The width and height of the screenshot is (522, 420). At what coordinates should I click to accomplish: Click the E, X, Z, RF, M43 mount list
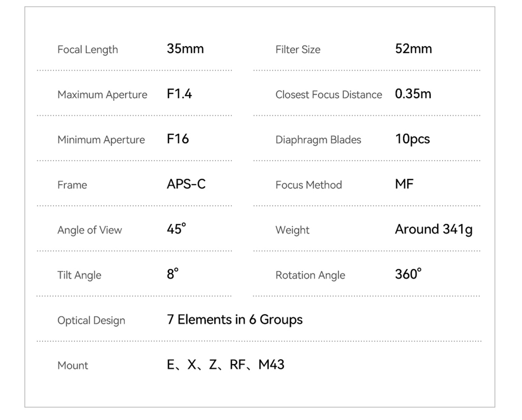225,365
